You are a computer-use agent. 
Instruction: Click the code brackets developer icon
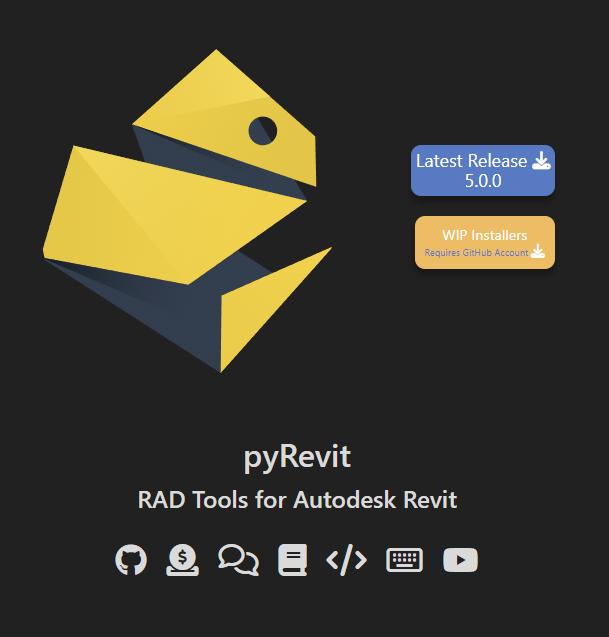pyautogui.click(x=346, y=560)
